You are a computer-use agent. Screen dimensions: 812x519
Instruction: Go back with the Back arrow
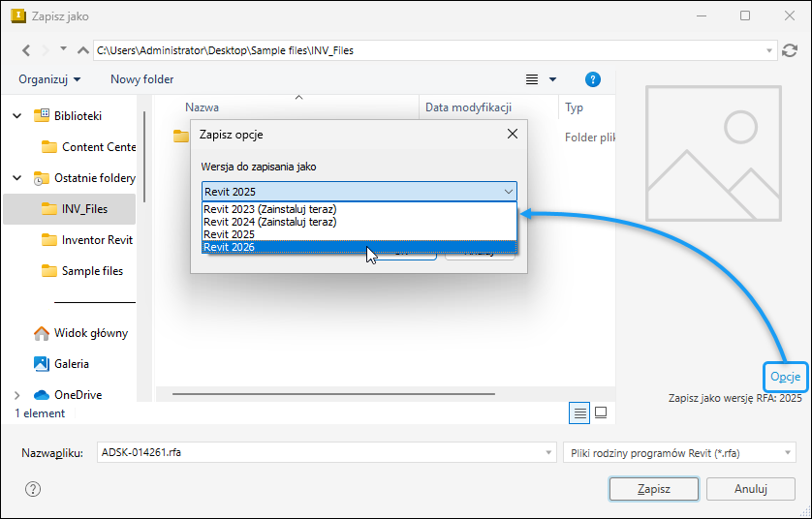tap(26, 50)
